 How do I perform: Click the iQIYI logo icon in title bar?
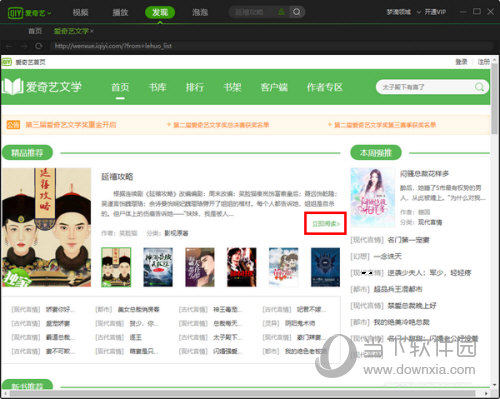(15, 13)
